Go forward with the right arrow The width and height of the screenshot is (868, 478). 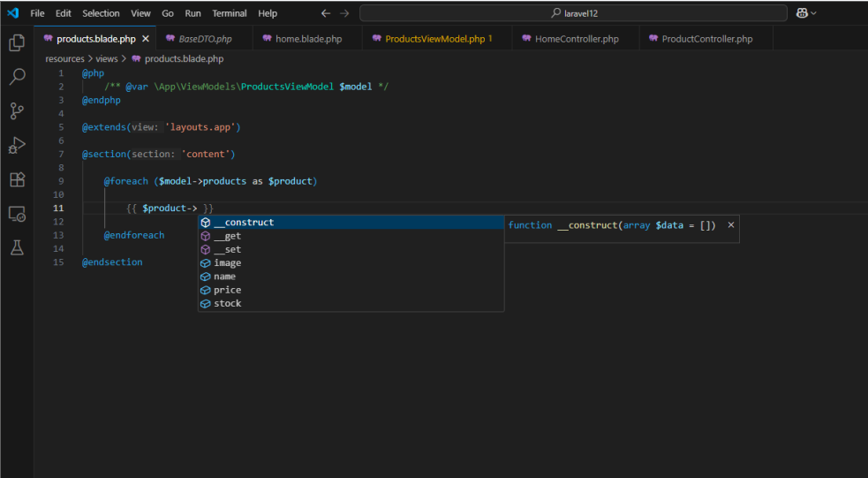tap(344, 13)
